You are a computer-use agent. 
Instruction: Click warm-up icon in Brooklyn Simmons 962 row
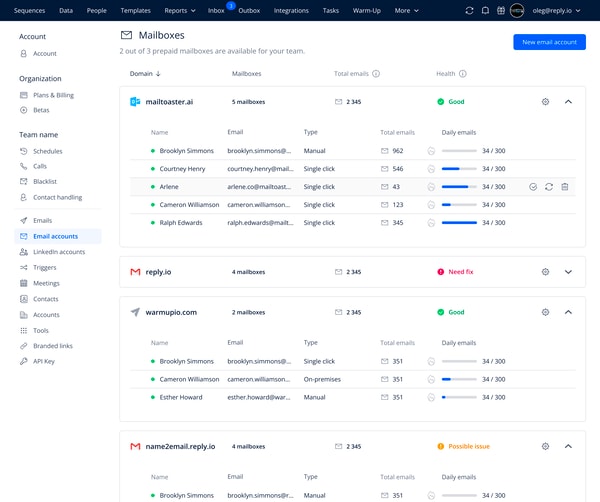pos(431,151)
